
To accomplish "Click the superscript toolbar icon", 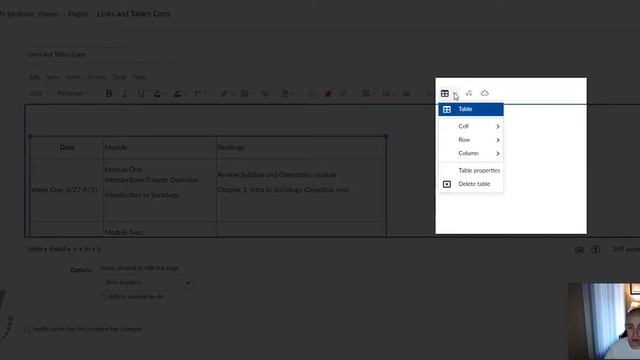I will [x=198, y=93].
